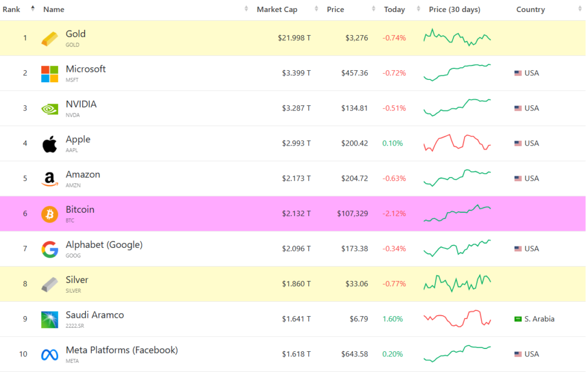The height and width of the screenshot is (372, 588).
Task: Click Bitcoin price $107,329
Action: point(353,213)
